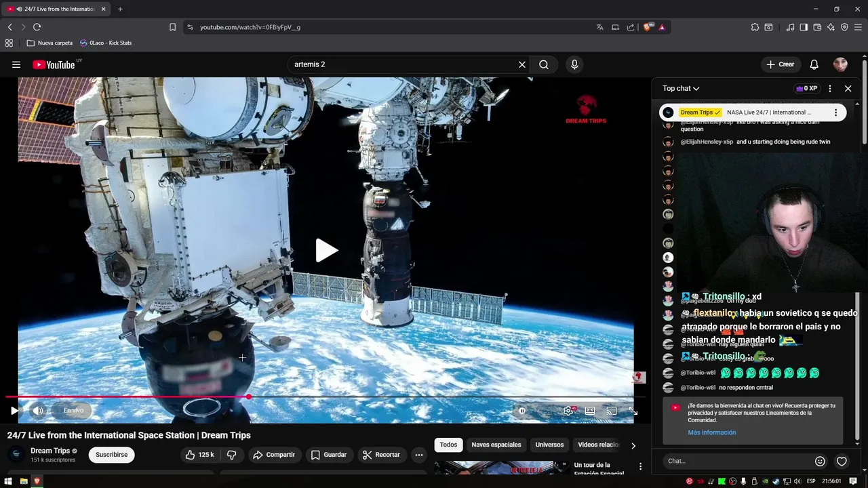This screenshot has width=868, height=488.
Task: Go to the YouTube home logo
Action: pyautogui.click(x=54, y=64)
